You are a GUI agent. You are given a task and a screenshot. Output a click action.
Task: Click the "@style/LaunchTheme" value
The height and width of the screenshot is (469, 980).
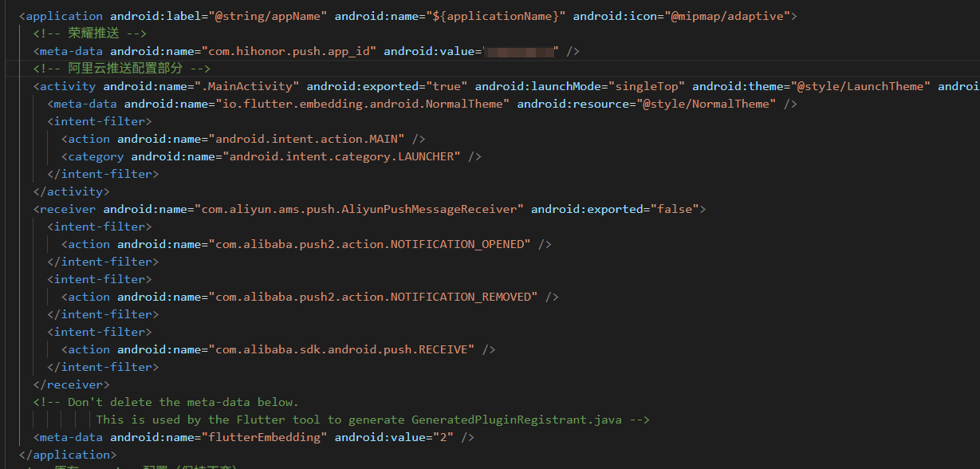pyautogui.click(x=860, y=86)
